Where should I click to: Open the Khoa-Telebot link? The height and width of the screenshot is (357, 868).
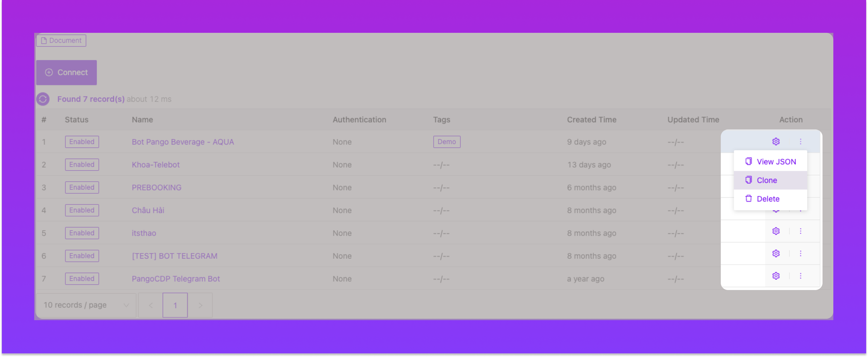tap(156, 165)
